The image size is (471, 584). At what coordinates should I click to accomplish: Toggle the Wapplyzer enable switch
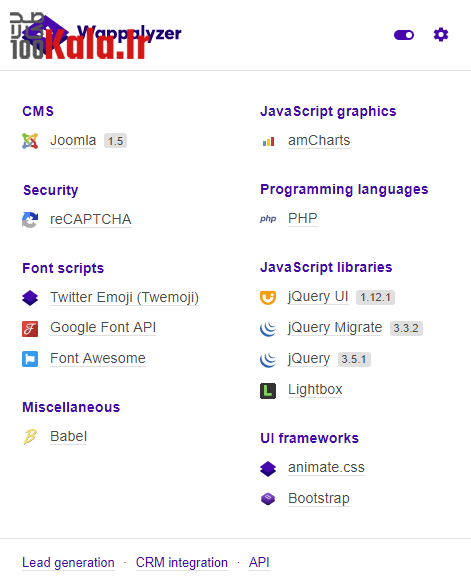404,35
